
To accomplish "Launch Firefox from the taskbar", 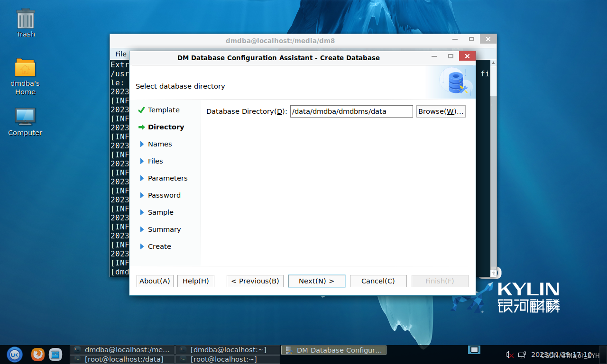I will 38,354.
